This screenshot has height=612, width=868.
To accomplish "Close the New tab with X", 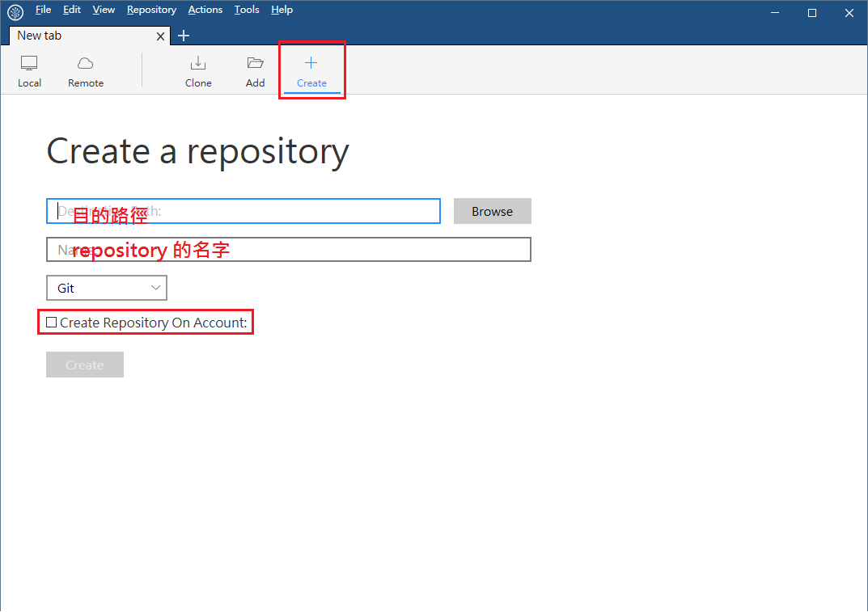I will click(160, 36).
